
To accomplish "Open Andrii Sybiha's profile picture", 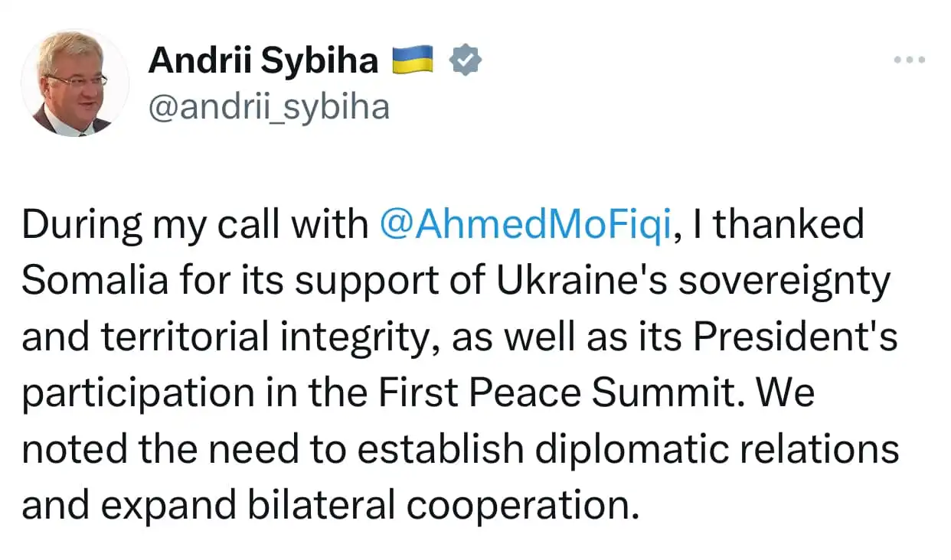I will click(x=75, y=84).
